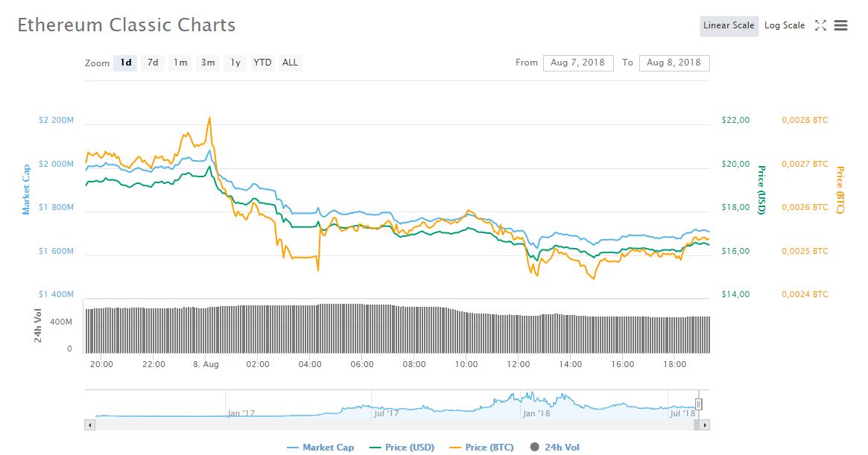Image resolution: width=868 pixels, height=455 pixels.
Task: Choose 1m zoom range
Action: (180, 63)
